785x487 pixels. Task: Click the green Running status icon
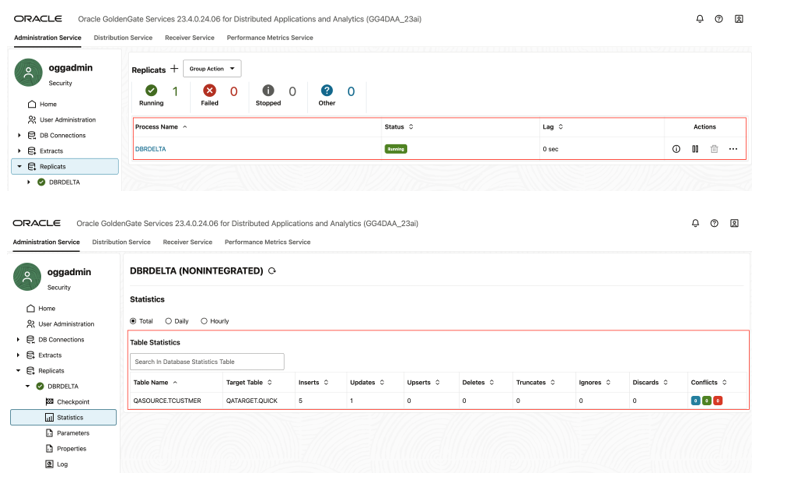(x=151, y=90)
